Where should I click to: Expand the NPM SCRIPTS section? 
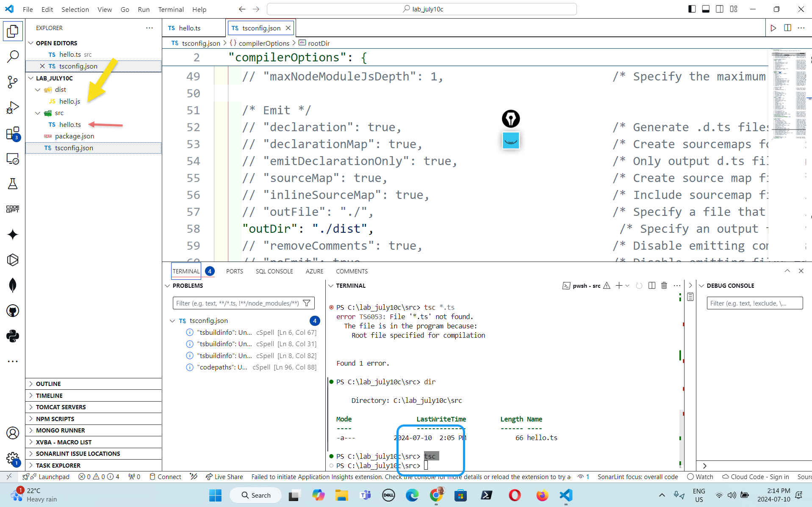[x=55, y=419]
